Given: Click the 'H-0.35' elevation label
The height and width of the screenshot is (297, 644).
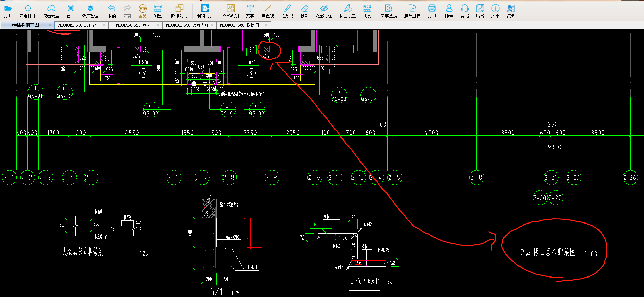Looking at the screenshot, I should pyautogui.click(x=383, y=250).
